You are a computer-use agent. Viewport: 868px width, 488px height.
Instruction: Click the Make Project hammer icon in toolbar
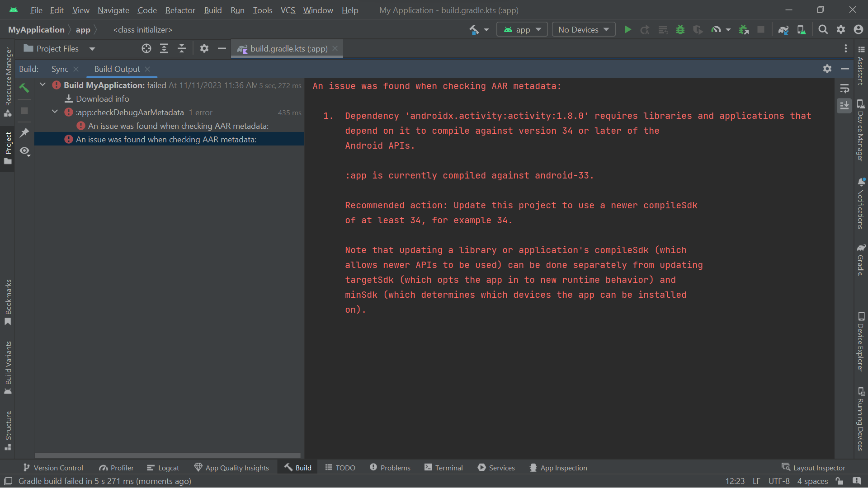point(474,30)
